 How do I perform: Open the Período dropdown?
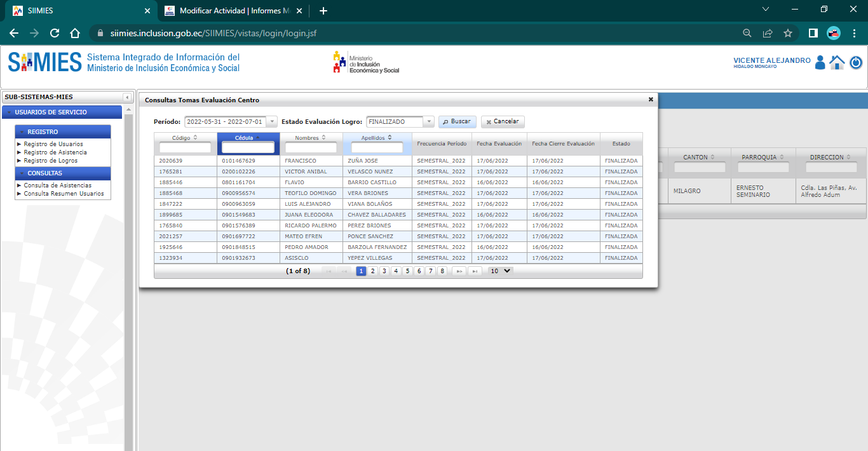pyautogui.click(x=272, y=122)
